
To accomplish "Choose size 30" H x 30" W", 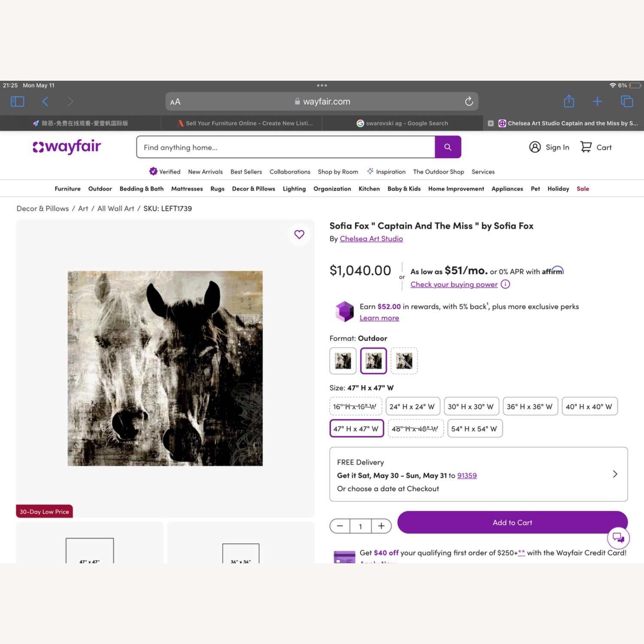I will pyautogui.click(x=471, y=407).
